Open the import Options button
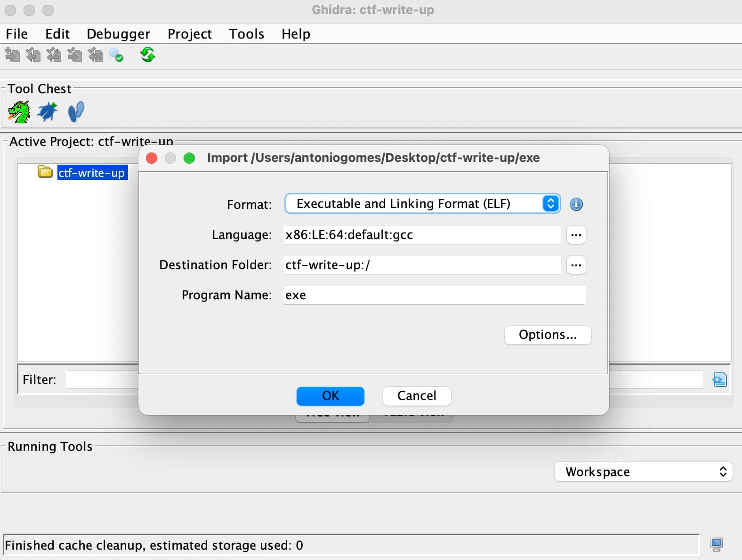742x560 pixels. pos(548,335)
